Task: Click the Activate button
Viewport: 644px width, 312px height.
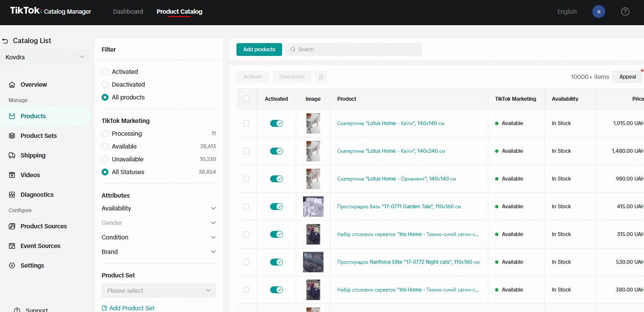Action: pyautogui.click(x=253, y=77)
